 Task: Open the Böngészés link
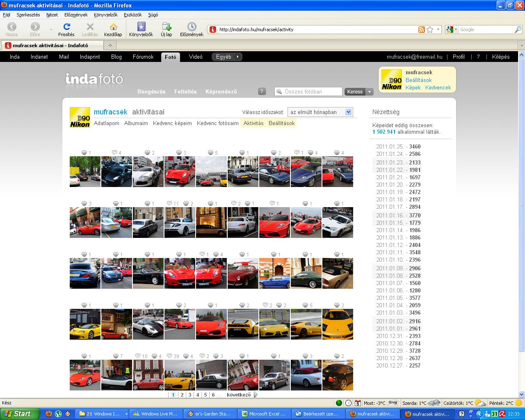pos(151,91)
